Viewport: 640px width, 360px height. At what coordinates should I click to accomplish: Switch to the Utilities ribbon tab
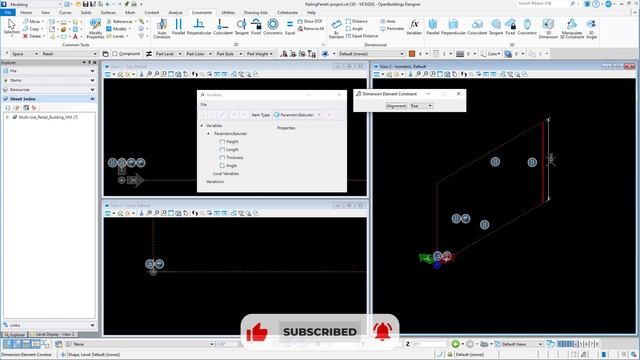[x=228, y=13]
